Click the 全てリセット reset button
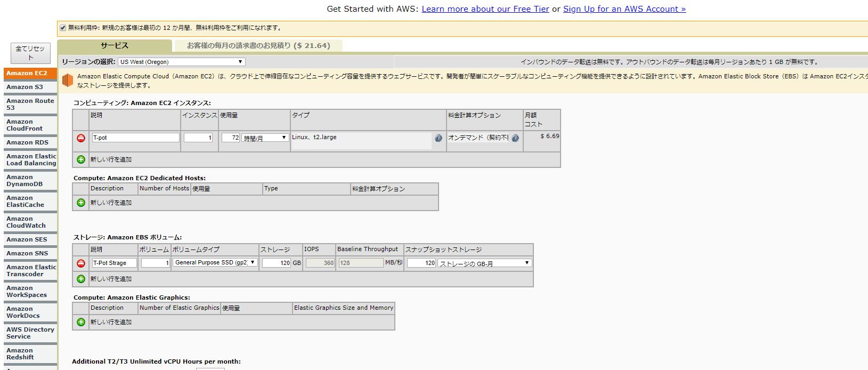868x370 pixels. pyautogui.click(x=30, y=53)
